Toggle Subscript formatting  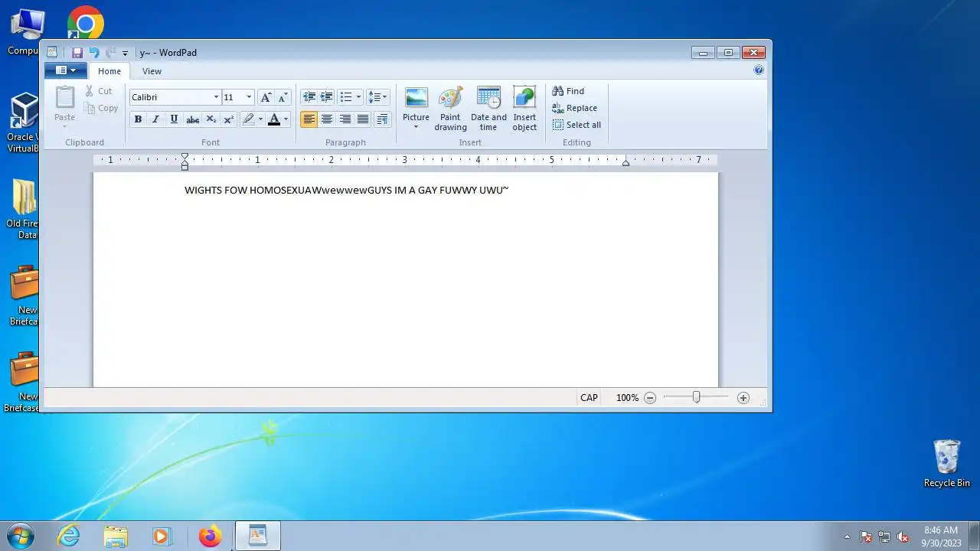[211, 119]
